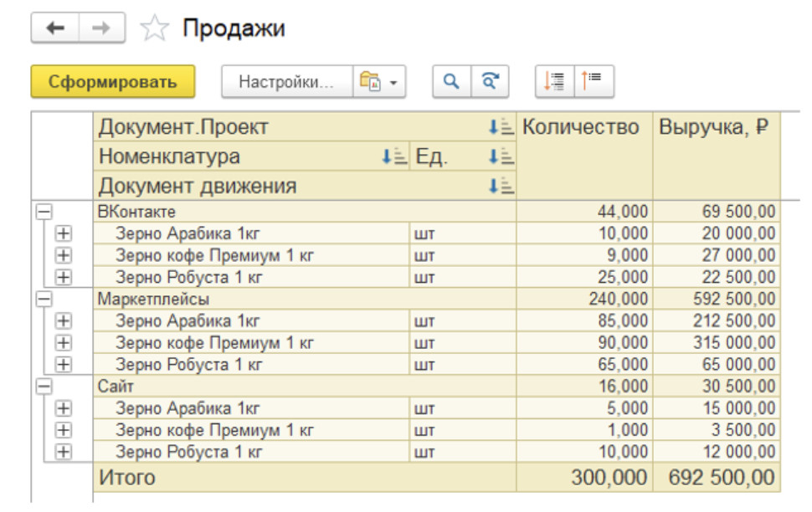This screenshot has height=512, width=812.
Task: Click the Итого totals row
Action: (167, 473)
